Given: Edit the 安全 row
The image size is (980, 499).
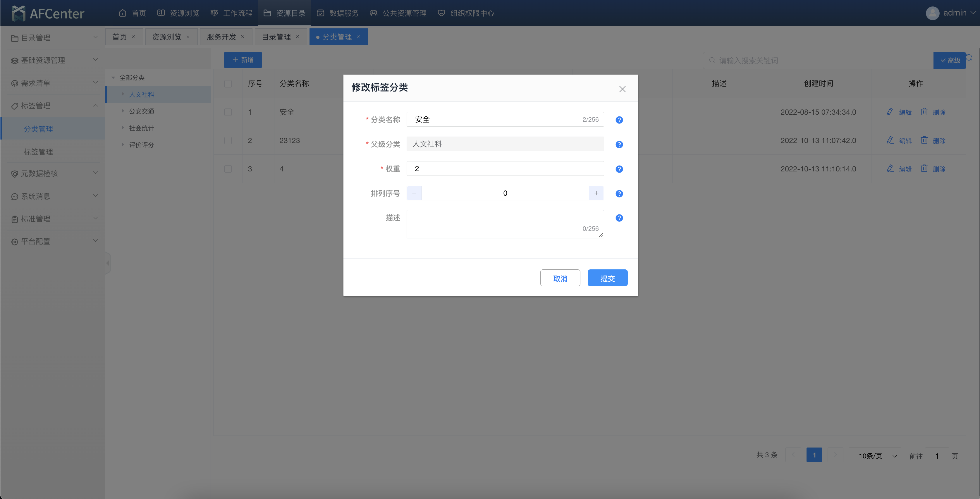Looking at the screenshot, I should click(899, 112).
